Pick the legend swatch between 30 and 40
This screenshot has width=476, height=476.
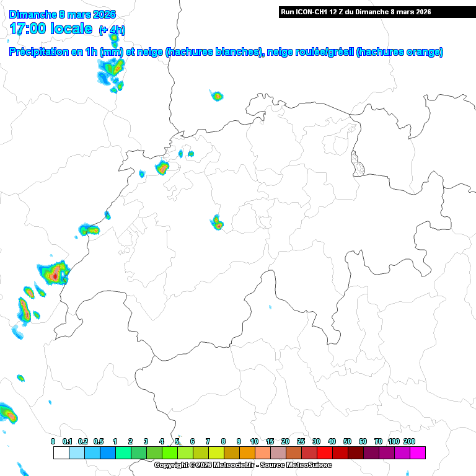point(324,453)
